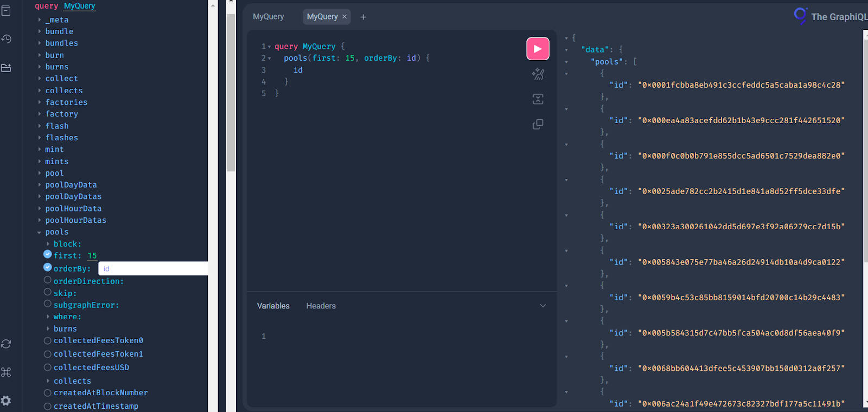Copy the query with the copy icon
This screenshot has width=868, height=412.
pos(538,124)
